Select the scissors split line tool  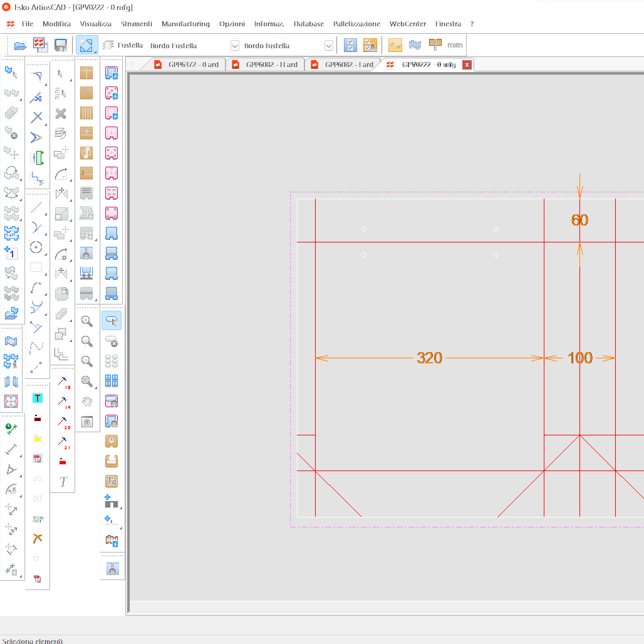point(36,97)
